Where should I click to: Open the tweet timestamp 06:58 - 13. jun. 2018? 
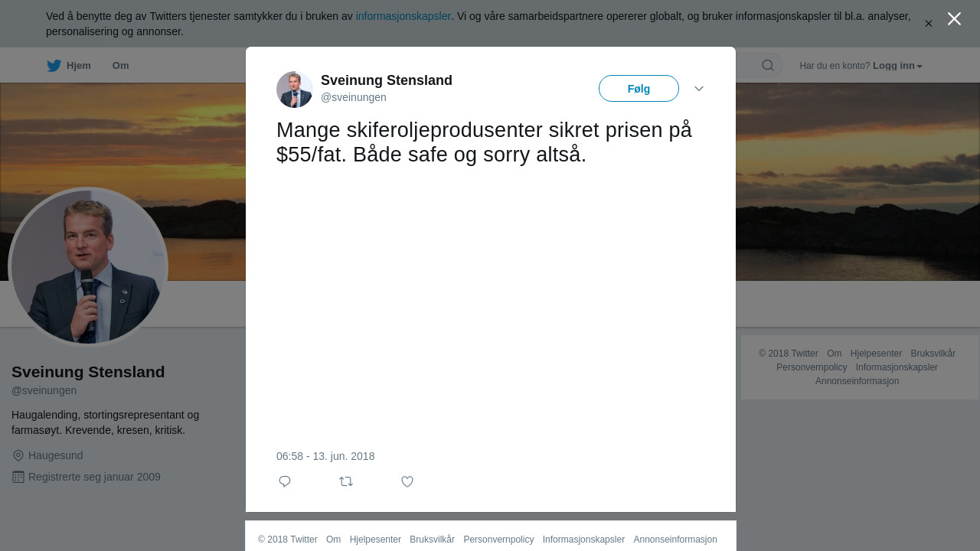pyautogui.click(x=325, y=456)
